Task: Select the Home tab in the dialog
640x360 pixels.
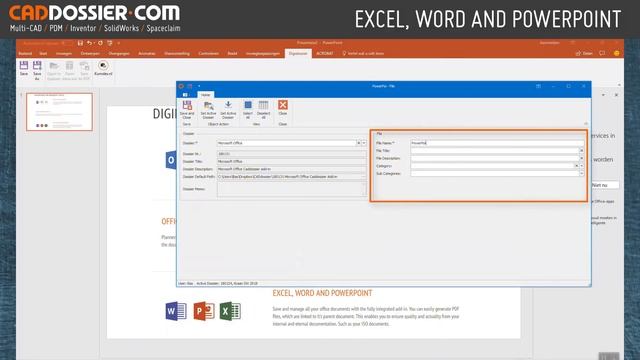Action: click(x=205, y=95)
